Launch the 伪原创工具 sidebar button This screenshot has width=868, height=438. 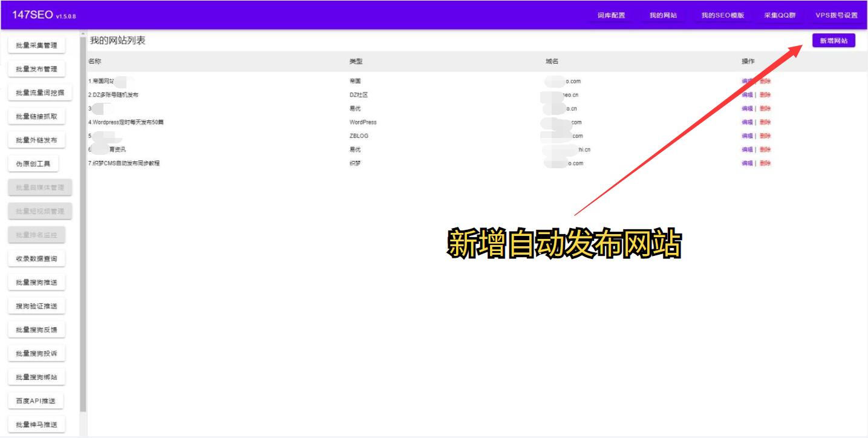(33, 164)
